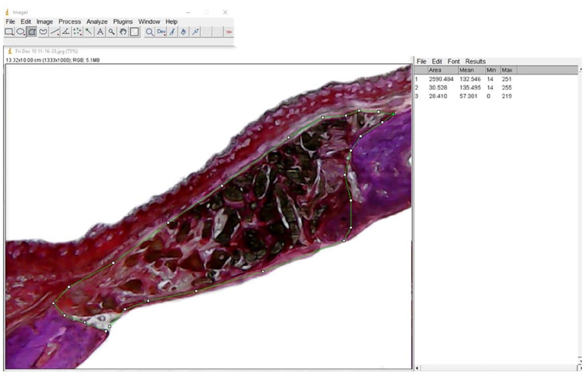588x375 pixels.
Task: Select the Flood Fill bucket tool
Action: click(183, 32)
